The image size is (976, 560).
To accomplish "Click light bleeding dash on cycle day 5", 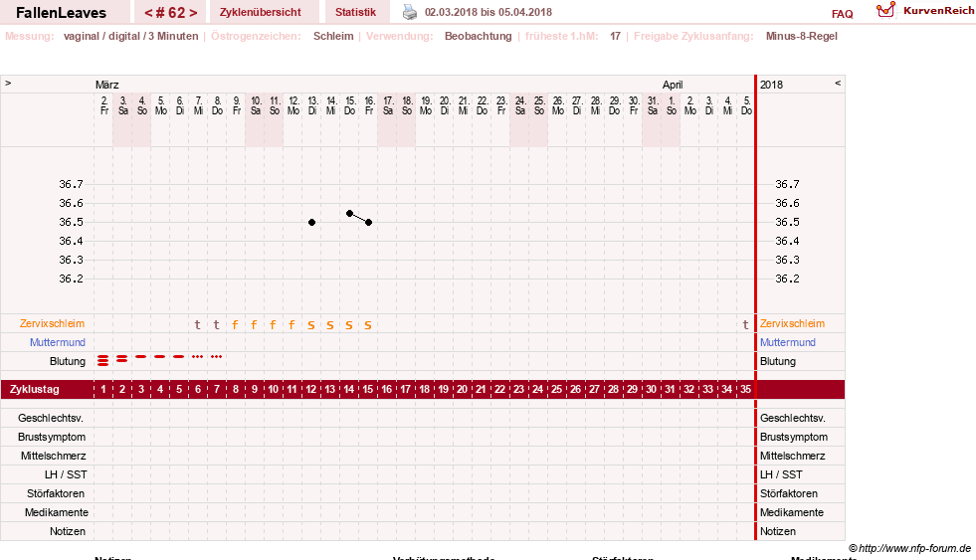I will [x=179, y=356].
